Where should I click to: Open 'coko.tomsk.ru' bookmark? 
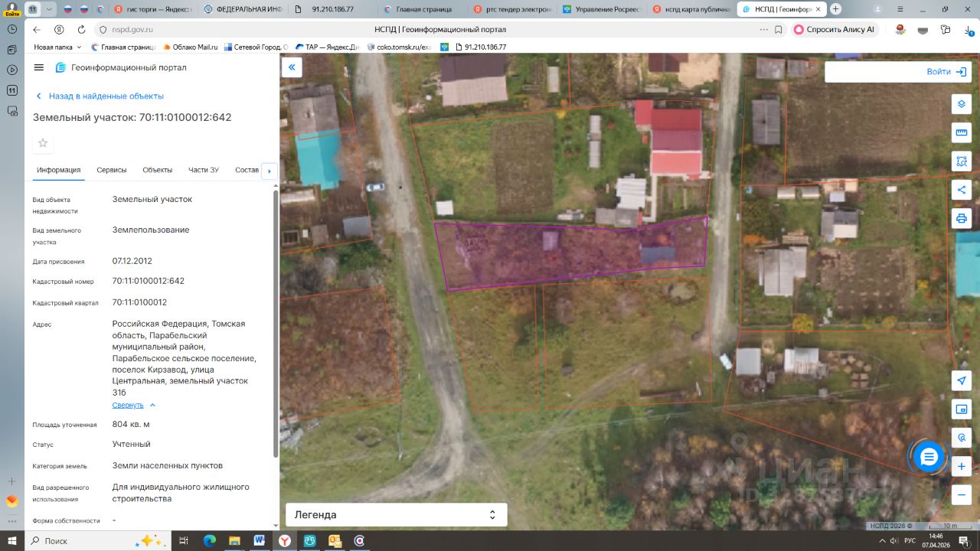click(400, 47)
